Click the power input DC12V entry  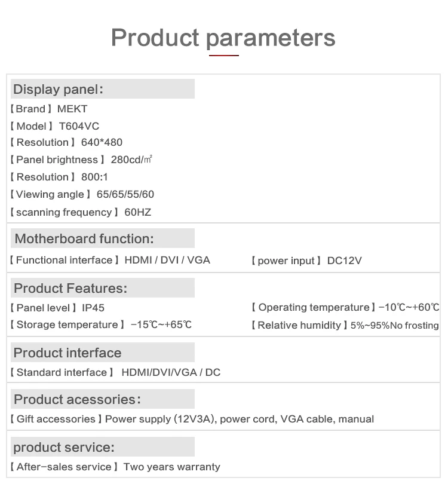pyautogui.click(x=306, y=261)
